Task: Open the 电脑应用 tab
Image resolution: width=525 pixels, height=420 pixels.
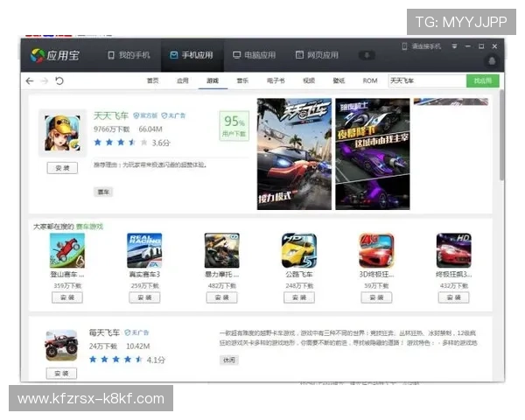Action: pyautogui.click(x=255, y=55)
